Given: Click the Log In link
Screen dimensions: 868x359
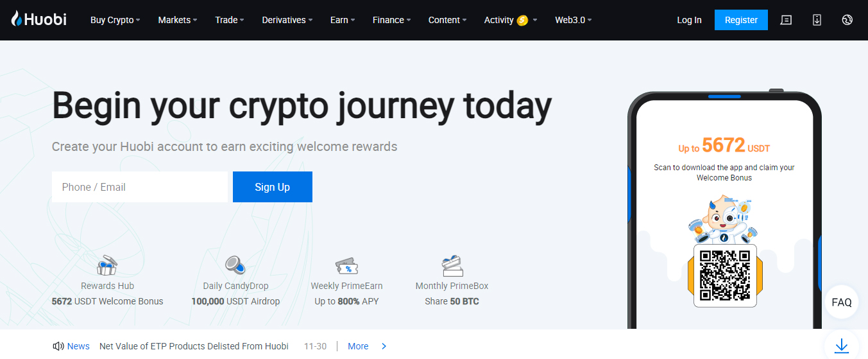Looking at the screenshot, I should click(689, 20).
